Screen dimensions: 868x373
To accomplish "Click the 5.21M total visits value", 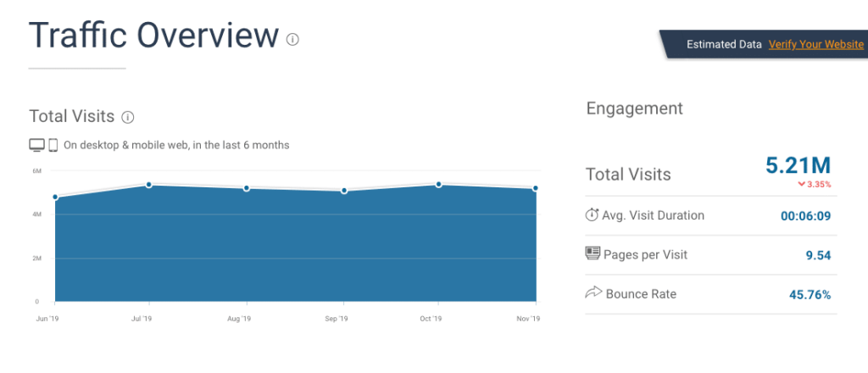I will (x=798, y=166).
